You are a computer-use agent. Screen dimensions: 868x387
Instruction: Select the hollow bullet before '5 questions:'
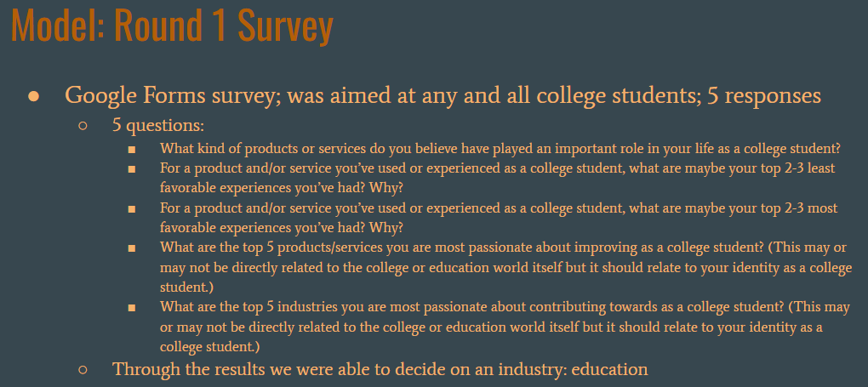(x=83, y=126)
